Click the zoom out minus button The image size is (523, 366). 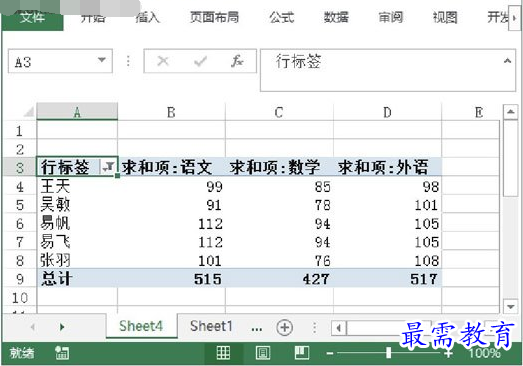(x=330, y=353)
